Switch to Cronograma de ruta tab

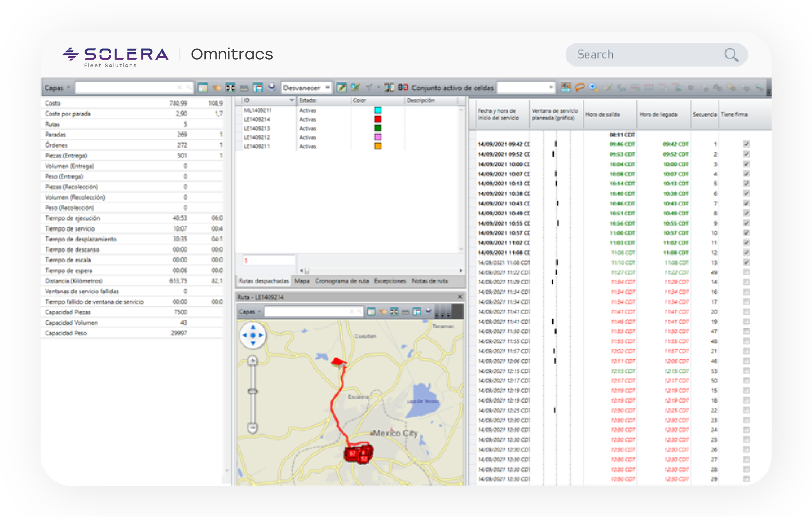342,281
